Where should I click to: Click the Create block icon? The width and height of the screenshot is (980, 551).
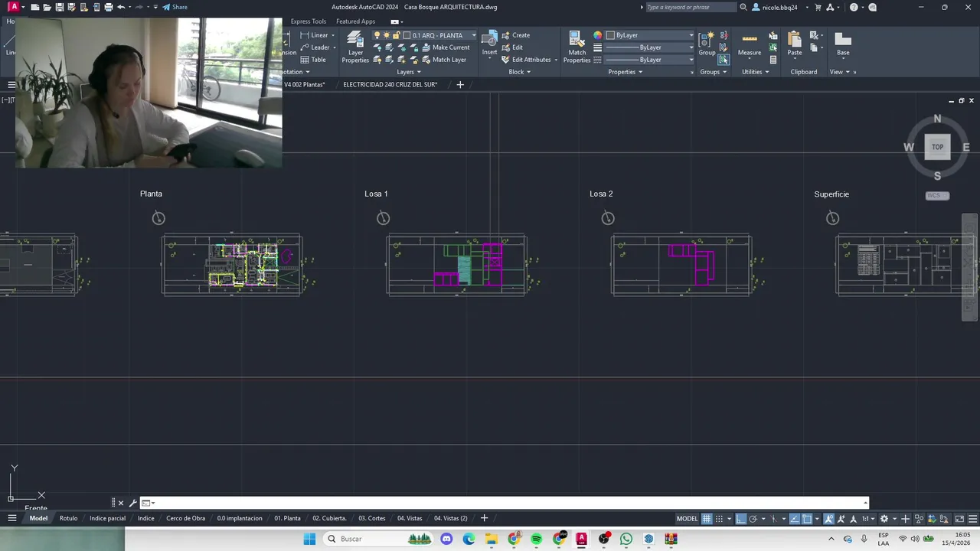coord(506,35)
